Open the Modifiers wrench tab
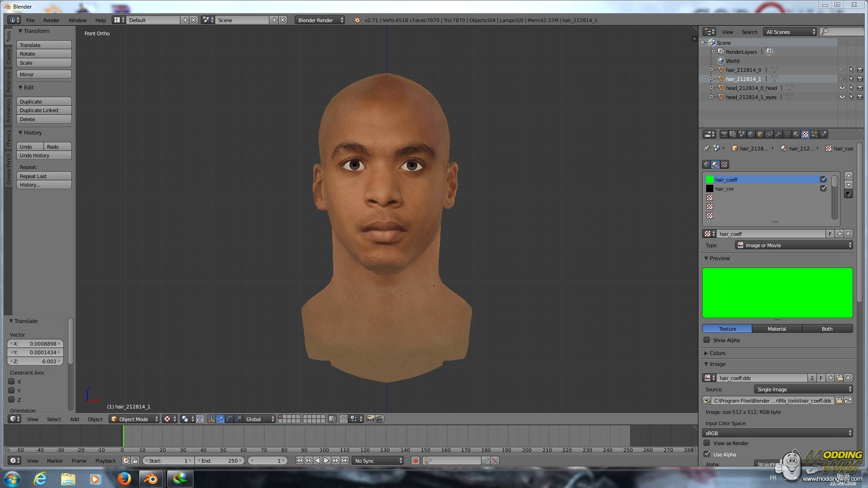 click(x=778, y=134)
